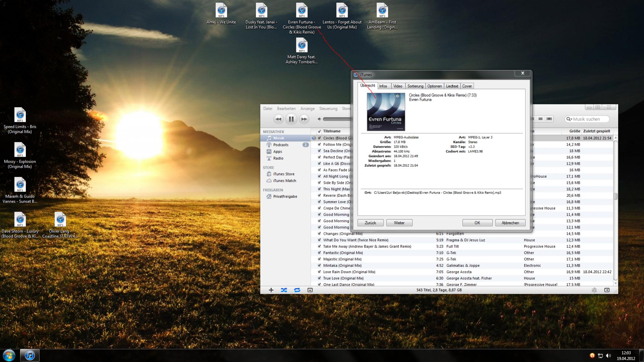Uncheck True Love (Original Mix) checkbox
The image size is (644, 362).
[319, 278]
